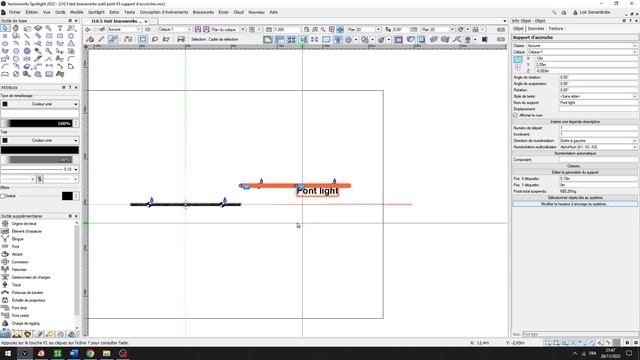Open Excel from the taskbar
This screenshot has height=360, width=640.
58,353
